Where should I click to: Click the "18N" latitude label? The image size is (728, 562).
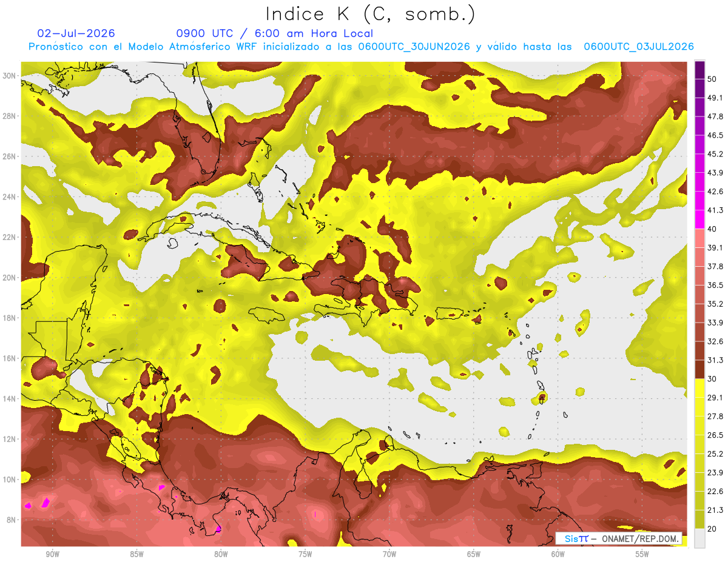9,318
